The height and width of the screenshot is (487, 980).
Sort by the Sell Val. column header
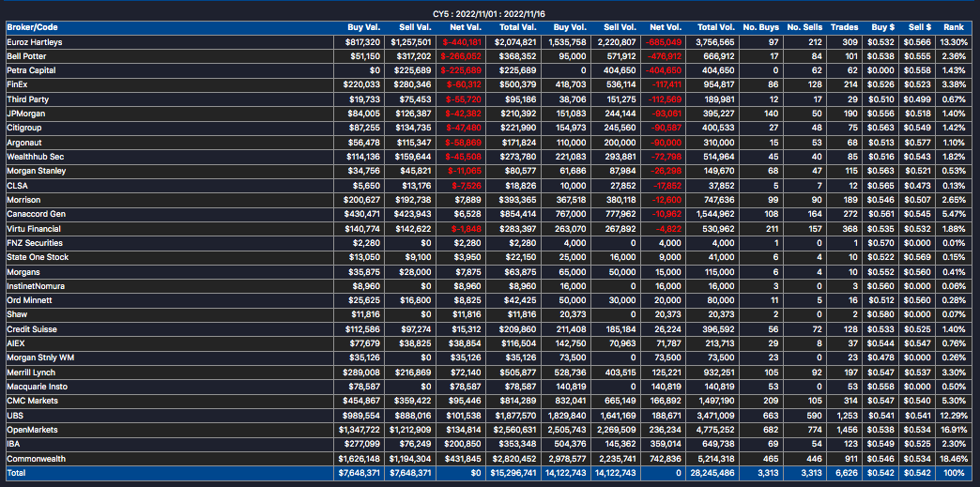[416, 27]
